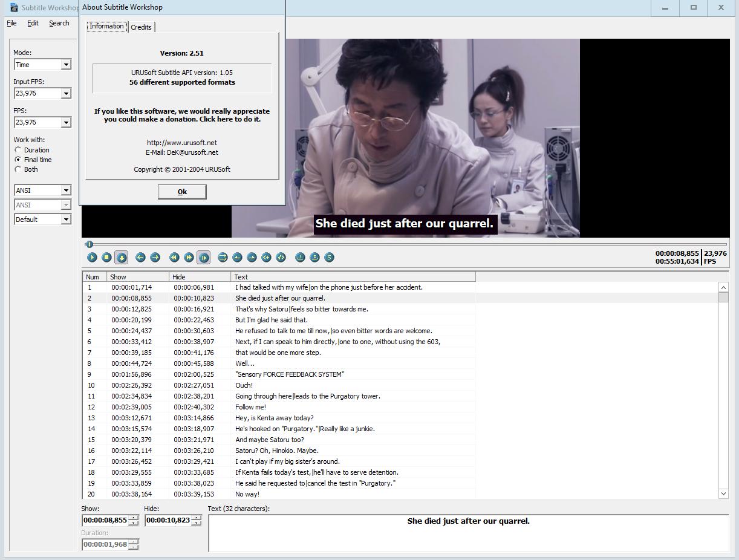The width and height of the screenshot is (739, 560).
Task: Toggle the scroll list down-arrow button
Action: point(121,258)
